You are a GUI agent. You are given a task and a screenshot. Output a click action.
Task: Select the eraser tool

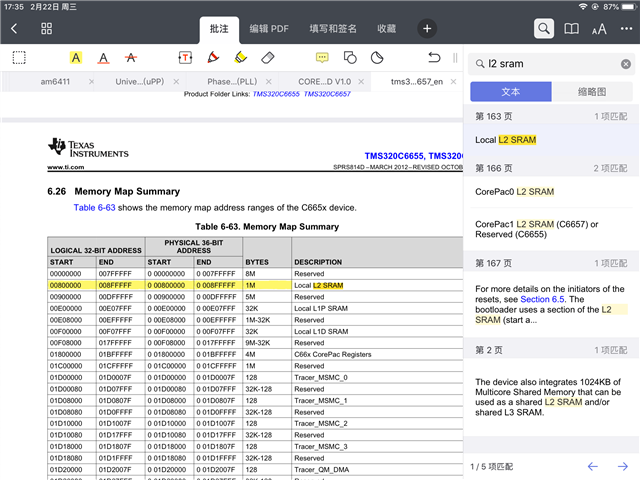267,58
